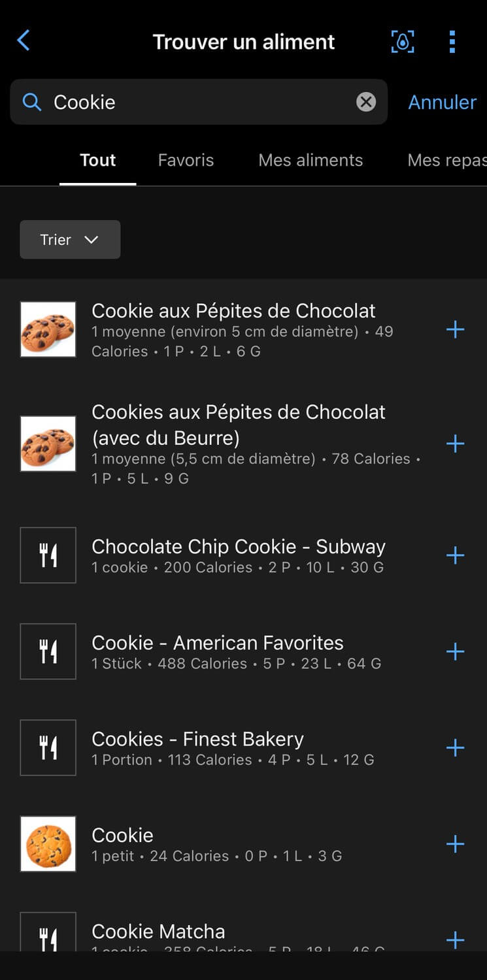Image resolution: width=487 pixels, height=980 pixels.
Task: Select the Tout tab
Action: click(98, 161)
